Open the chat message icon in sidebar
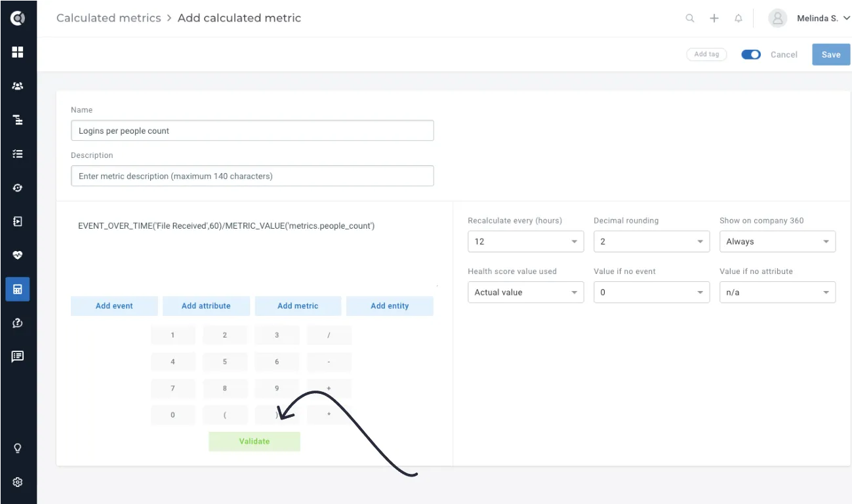This screenshot has width=852, height=504. [18, 357]
